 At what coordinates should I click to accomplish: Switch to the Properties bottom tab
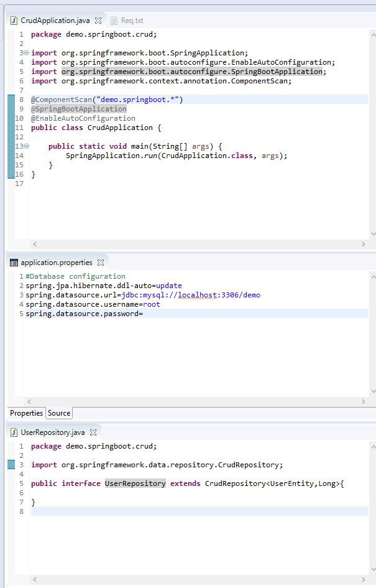point(26,413)
